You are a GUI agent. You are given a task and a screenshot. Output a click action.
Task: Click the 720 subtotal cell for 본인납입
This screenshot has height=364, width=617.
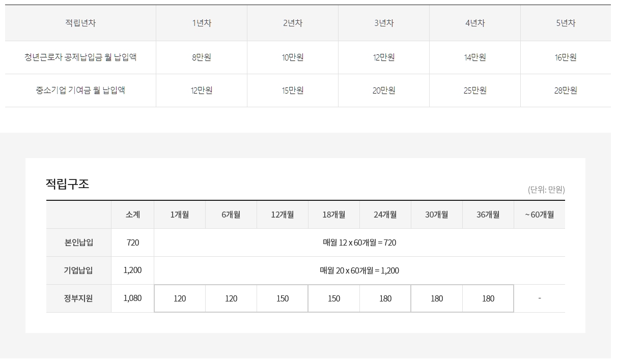(132, 242)
